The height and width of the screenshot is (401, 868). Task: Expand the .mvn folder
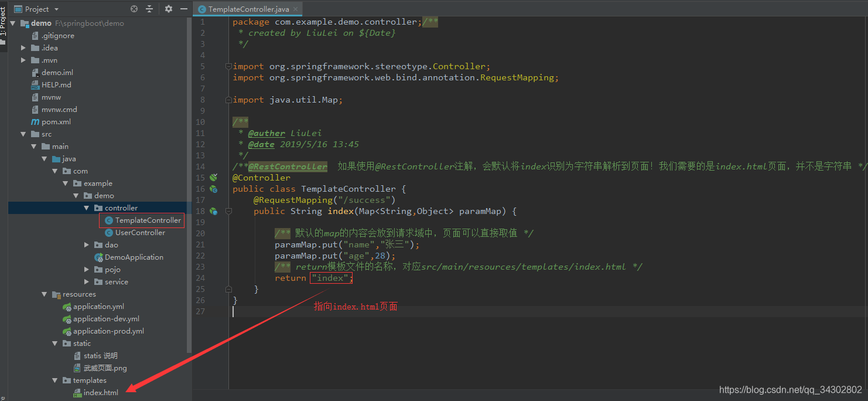(x=23, y=60)
